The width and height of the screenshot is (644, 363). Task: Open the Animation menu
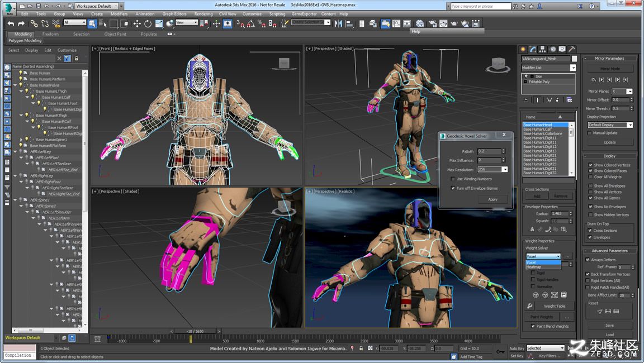coord(145,13)
